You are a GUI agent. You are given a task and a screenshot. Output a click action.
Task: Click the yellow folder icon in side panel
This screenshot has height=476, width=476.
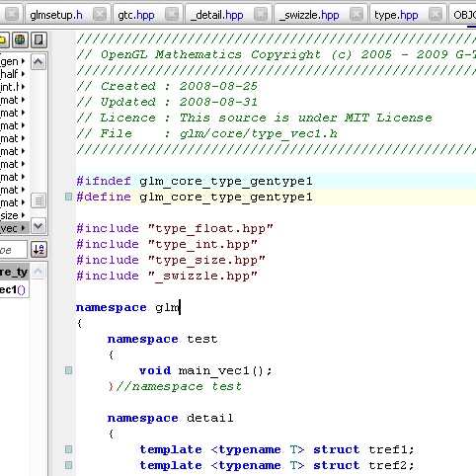coord(3,40)
